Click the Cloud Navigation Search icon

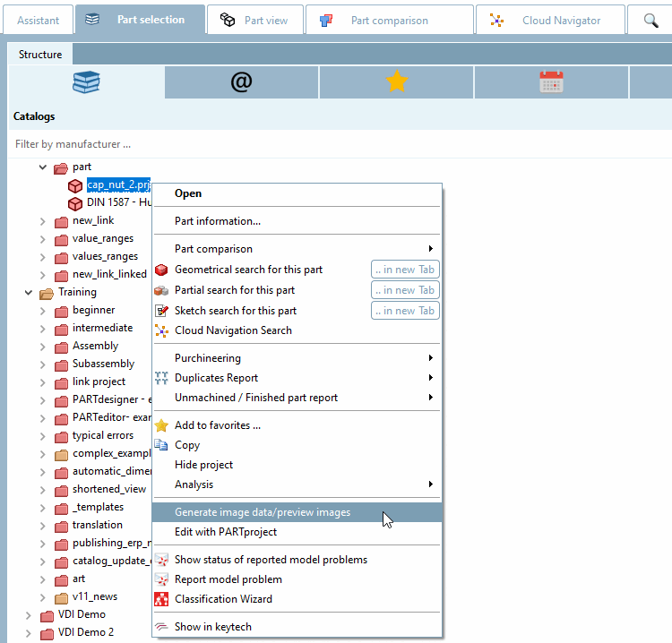click(161, 330)
